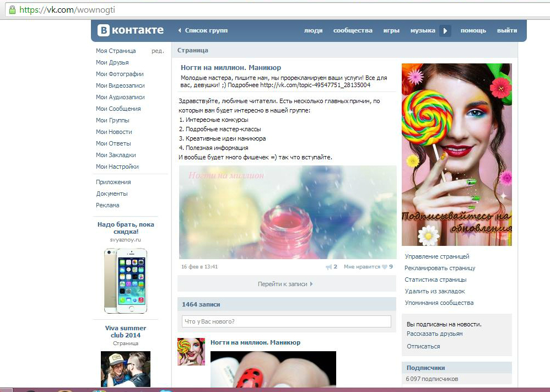The width and height of the screenshot is (550, 392).
Task: Open wall post author name Ногти на миллион. Маникюр
Action: click(x=255, y=342)
